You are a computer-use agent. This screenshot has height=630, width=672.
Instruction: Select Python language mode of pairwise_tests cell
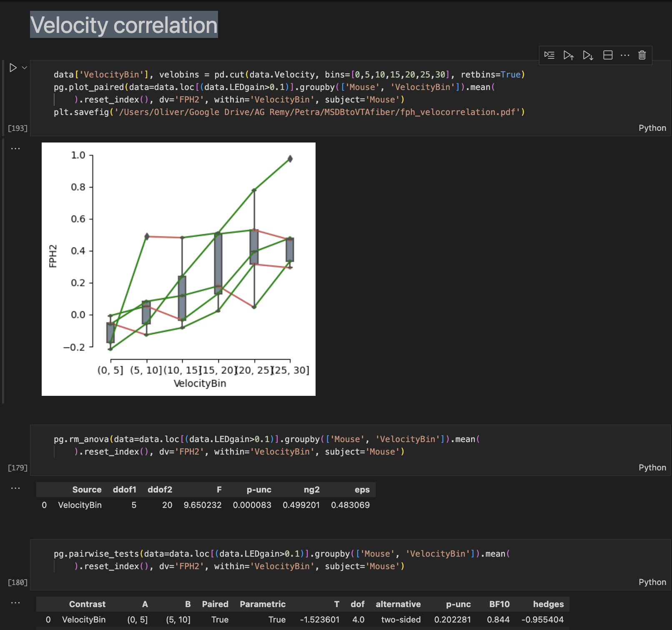(x=652, y=582)
